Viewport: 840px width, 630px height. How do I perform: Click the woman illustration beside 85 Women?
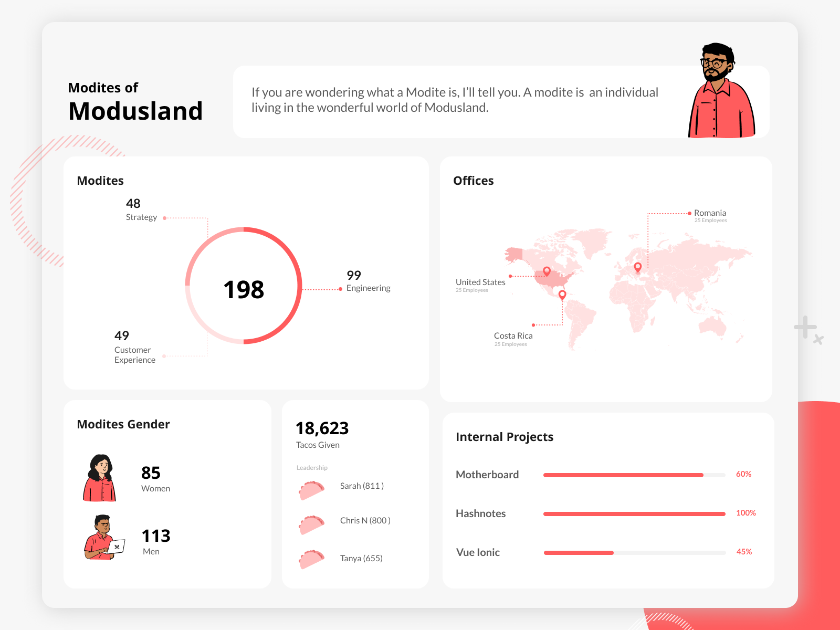[100, 478]
